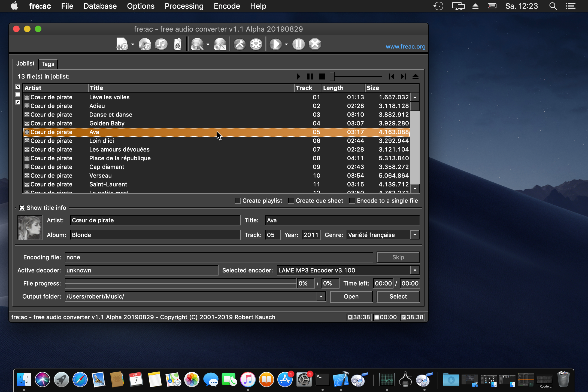The height and width of the screenshot is (392, 588).
Task: Toggle checkbox for track Golden Baby
Action: 27,123
